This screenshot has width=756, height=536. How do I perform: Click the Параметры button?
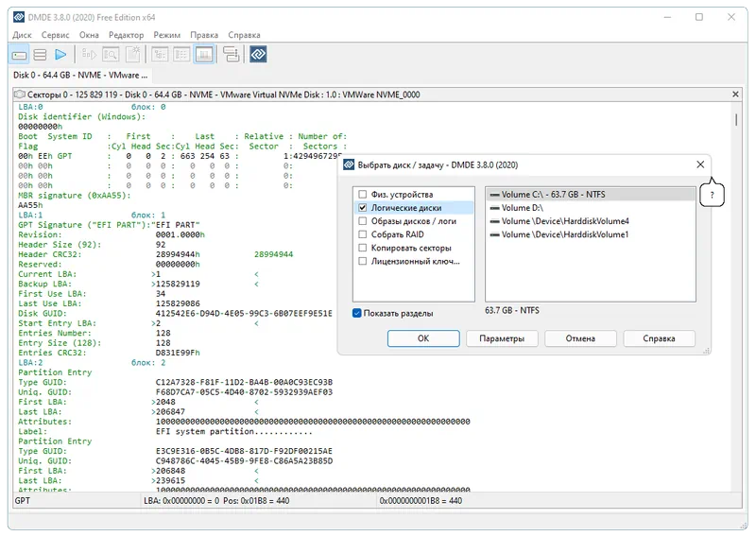(501, 338)
